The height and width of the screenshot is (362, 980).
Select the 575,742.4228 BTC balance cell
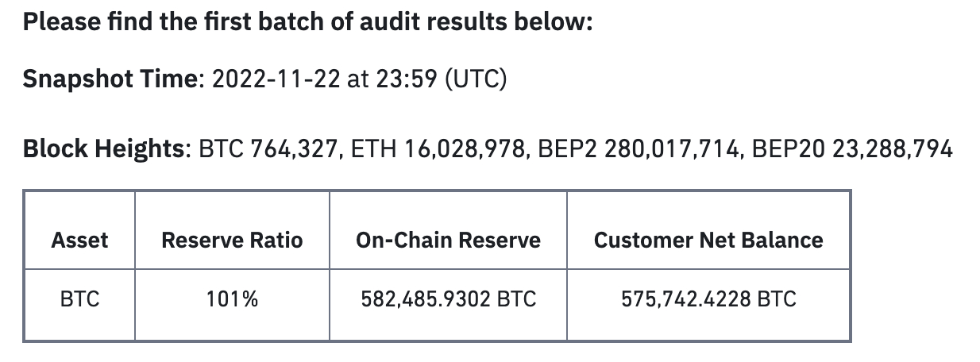click(708, 299)
